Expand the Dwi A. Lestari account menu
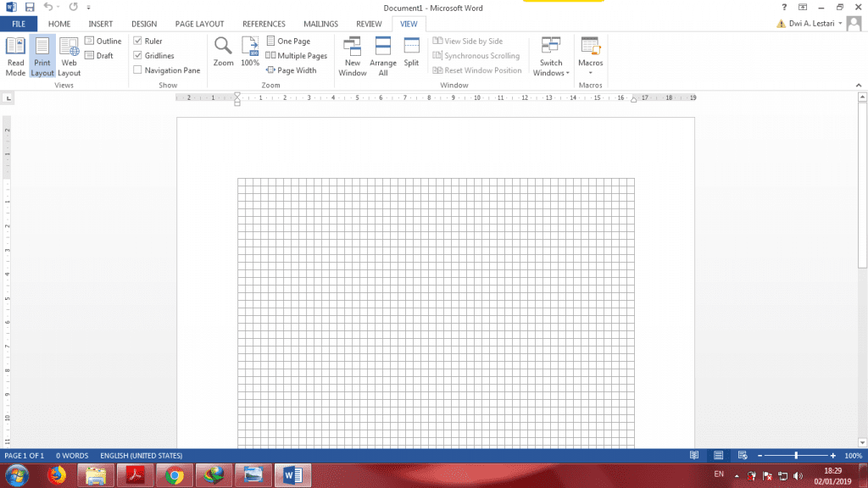This screenshot has height=488, width=868. coord(840,24)
